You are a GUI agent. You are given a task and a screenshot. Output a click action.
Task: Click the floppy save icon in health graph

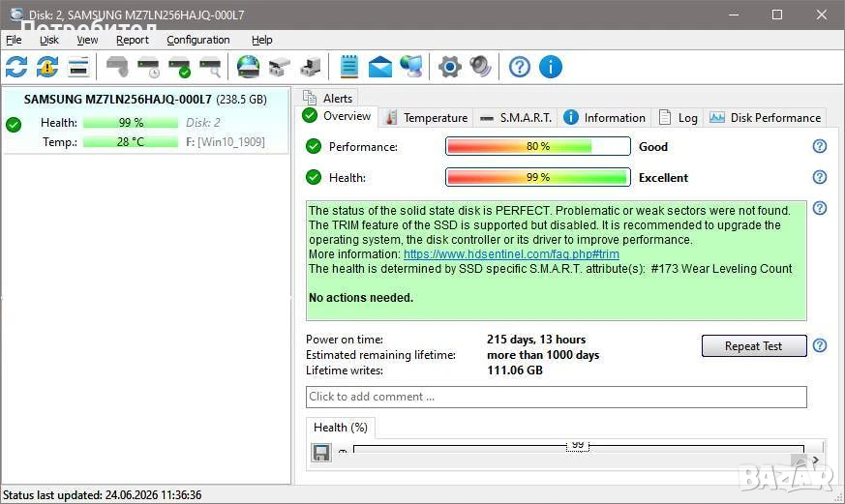pyautogui.click(x=321, y=453)
